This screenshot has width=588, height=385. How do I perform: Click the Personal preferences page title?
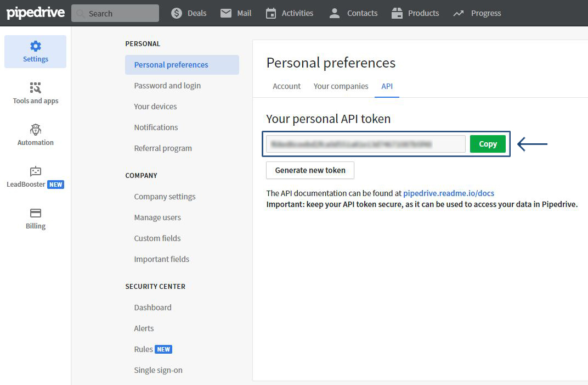coord(331,63)
